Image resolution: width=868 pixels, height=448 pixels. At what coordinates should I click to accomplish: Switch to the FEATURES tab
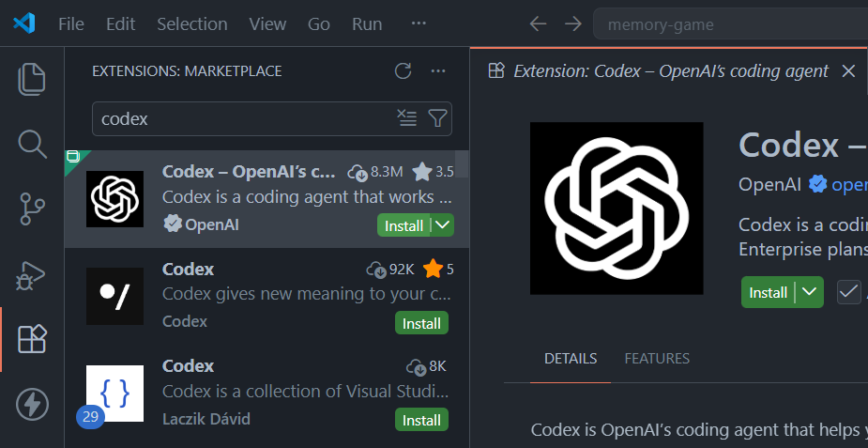tap(657, 358)
